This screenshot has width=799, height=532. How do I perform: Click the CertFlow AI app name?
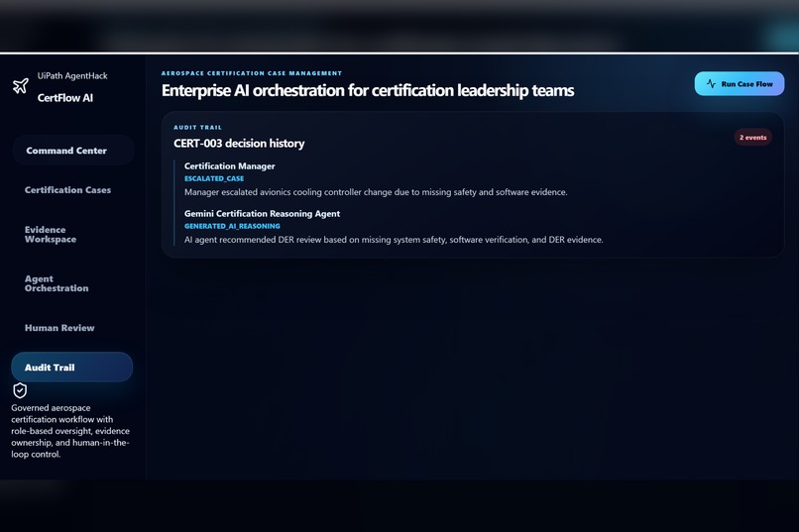tap(65, 98)
